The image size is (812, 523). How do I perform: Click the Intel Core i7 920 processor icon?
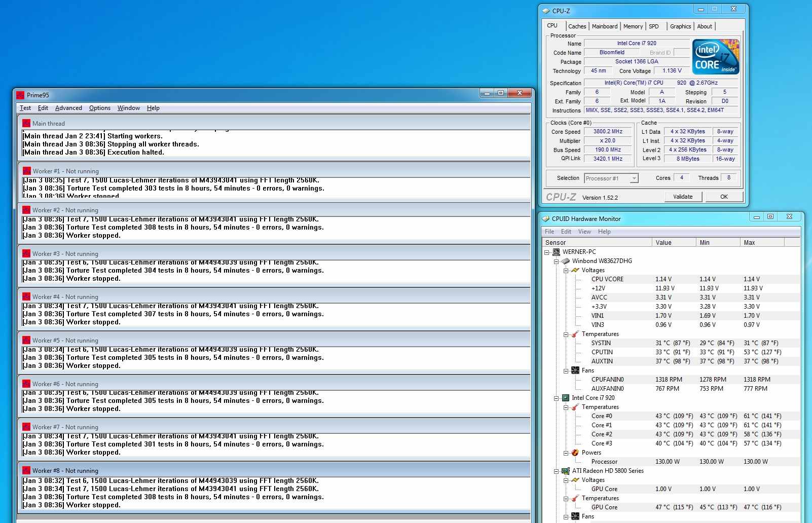pos(566,398)
